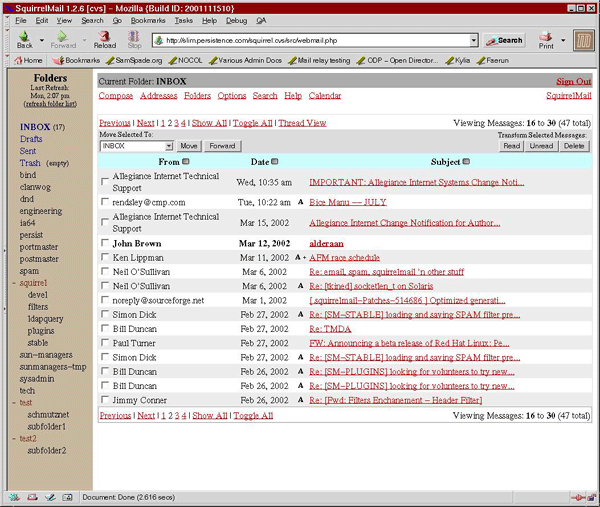Open the Various Admin Docs bookmark

click(246, 60)
